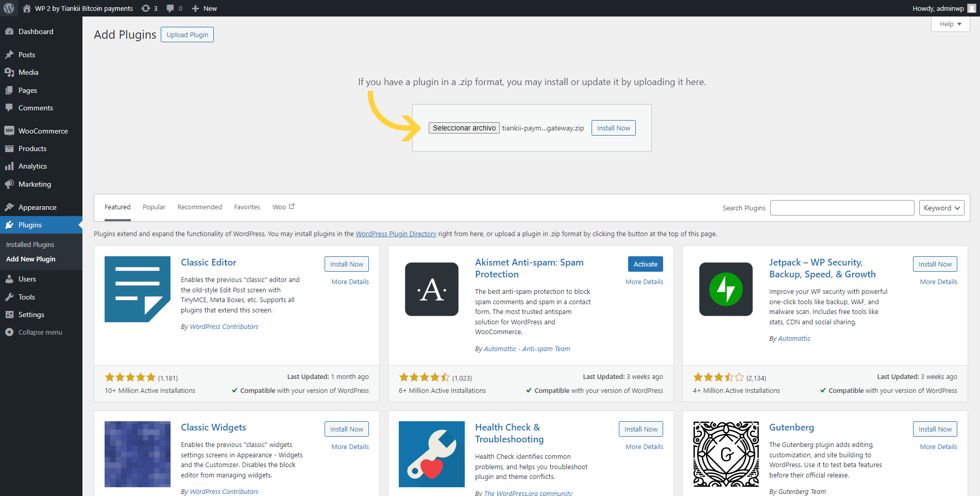
Task: Click Seleccionar archivo file chooser button
Action: 464,128
